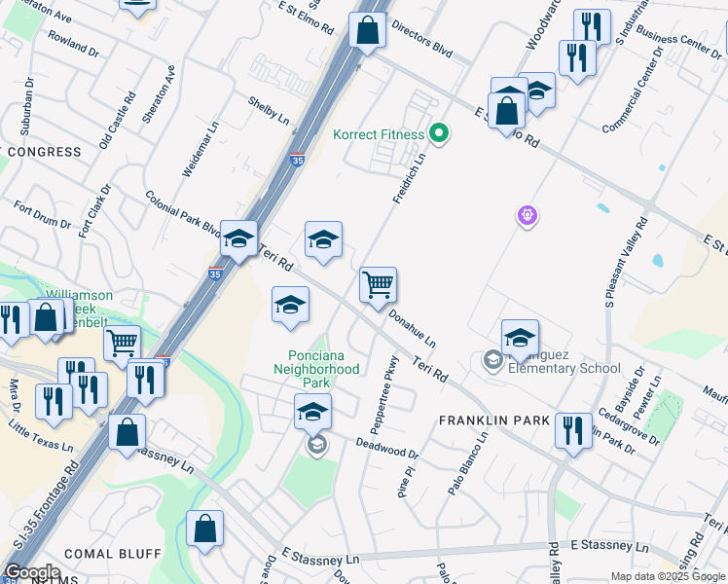Image resolution: width=728 pixels, height=584 pixels.
Task: Open the school pin above Rodriguez Elementary School
Action: coord(521,338)
